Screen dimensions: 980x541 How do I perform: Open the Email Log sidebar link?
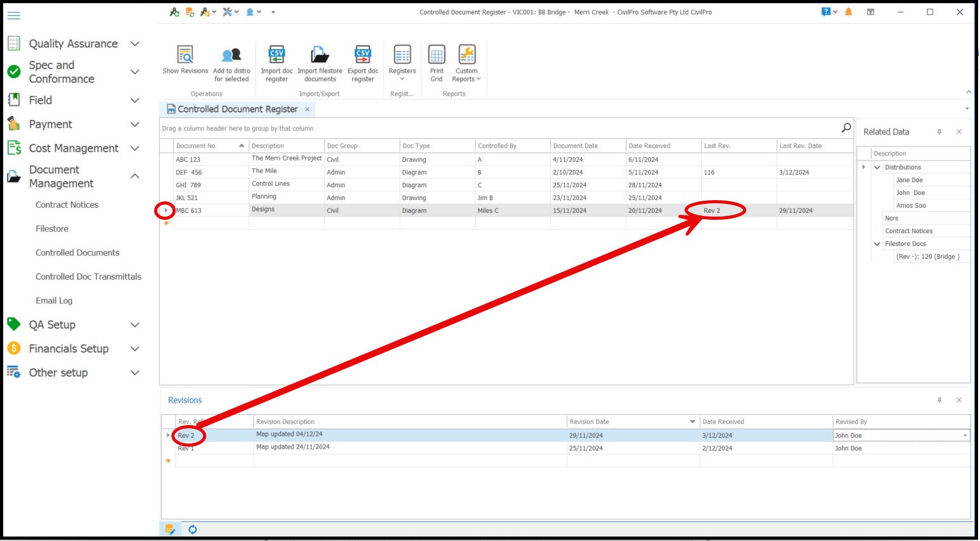point(54,301)
